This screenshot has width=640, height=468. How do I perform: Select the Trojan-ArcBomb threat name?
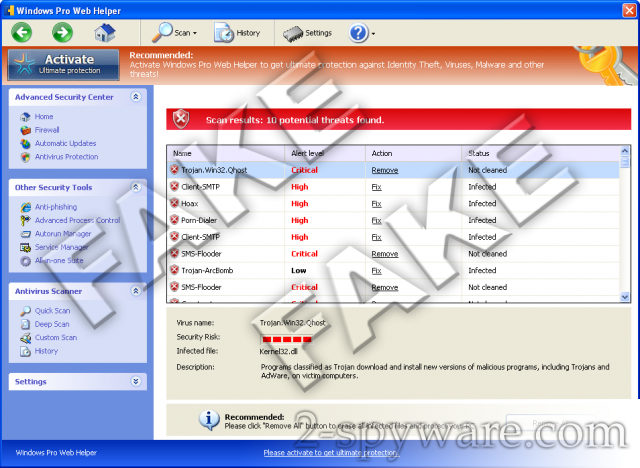point(207,271)
